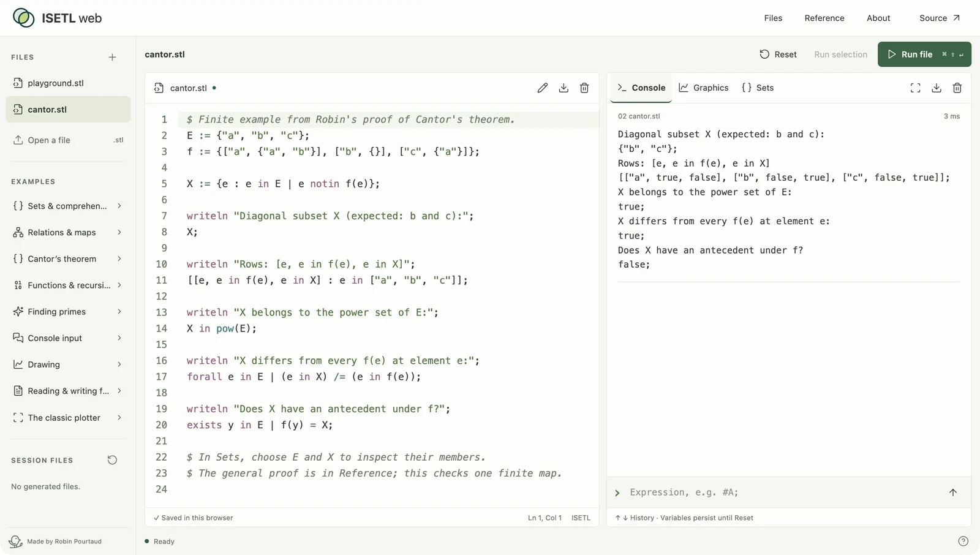Expand the Relations & maps examples
980x555 pixels.
click(x=68, y=232)
